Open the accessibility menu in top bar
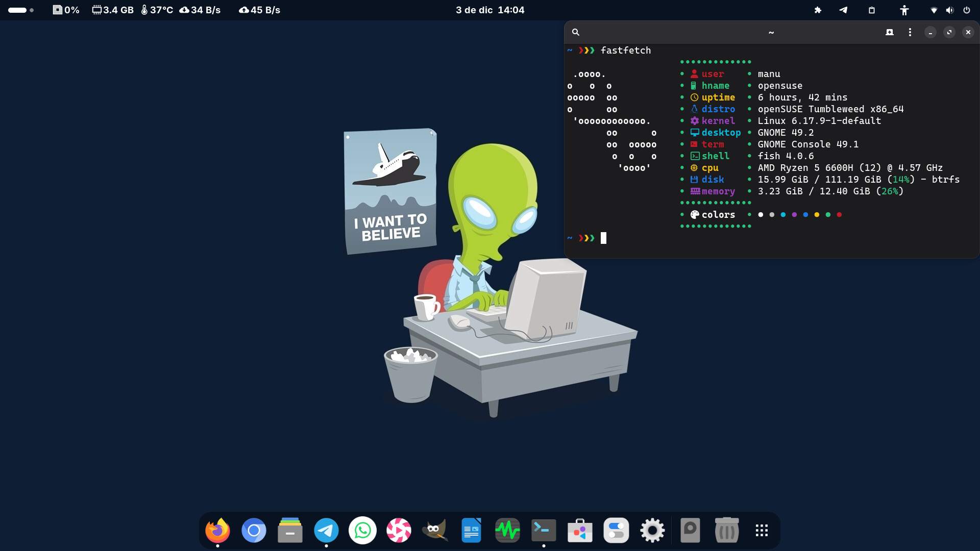 (x=904, y=10)
